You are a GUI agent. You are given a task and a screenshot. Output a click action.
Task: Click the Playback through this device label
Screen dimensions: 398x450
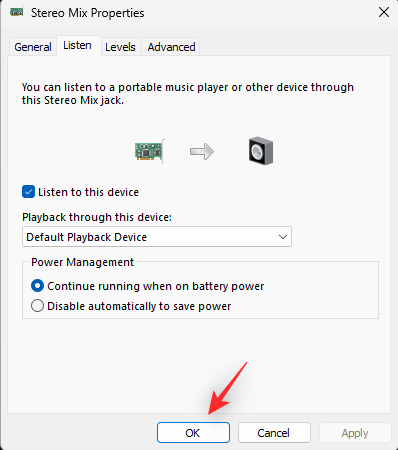point(97,217)
